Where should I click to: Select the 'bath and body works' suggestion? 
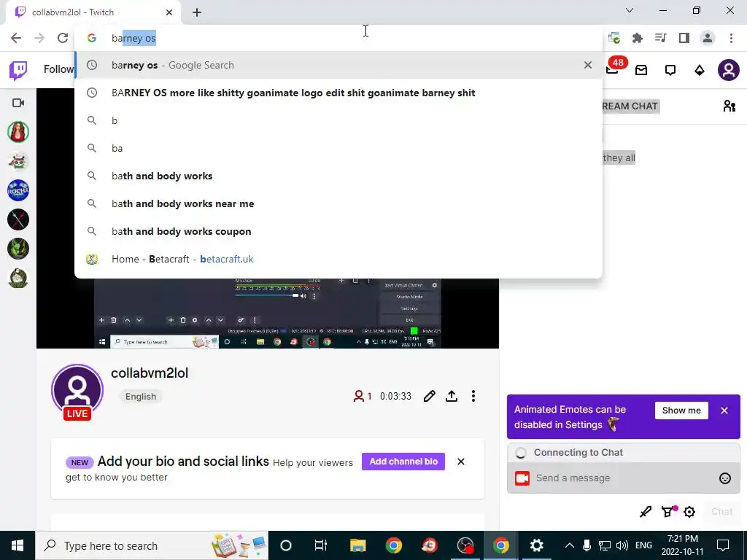tap(338, 176)
